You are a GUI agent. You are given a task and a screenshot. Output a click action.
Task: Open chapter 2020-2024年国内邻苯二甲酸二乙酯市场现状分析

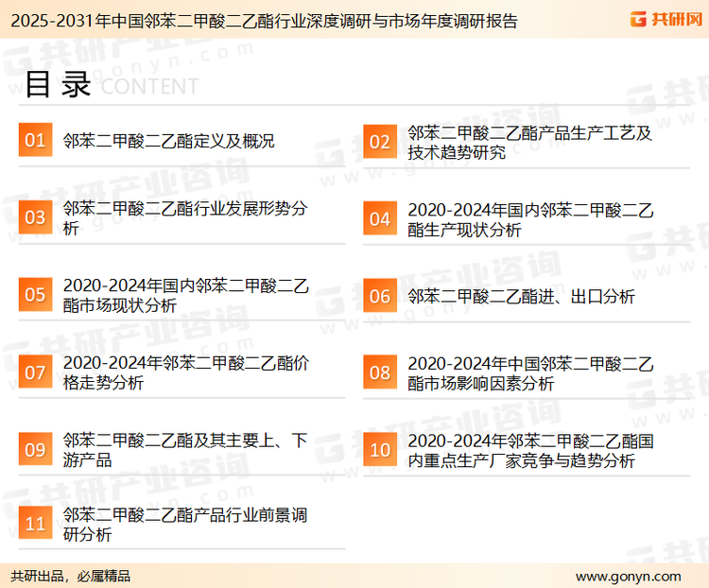click(x=186, y=295)
